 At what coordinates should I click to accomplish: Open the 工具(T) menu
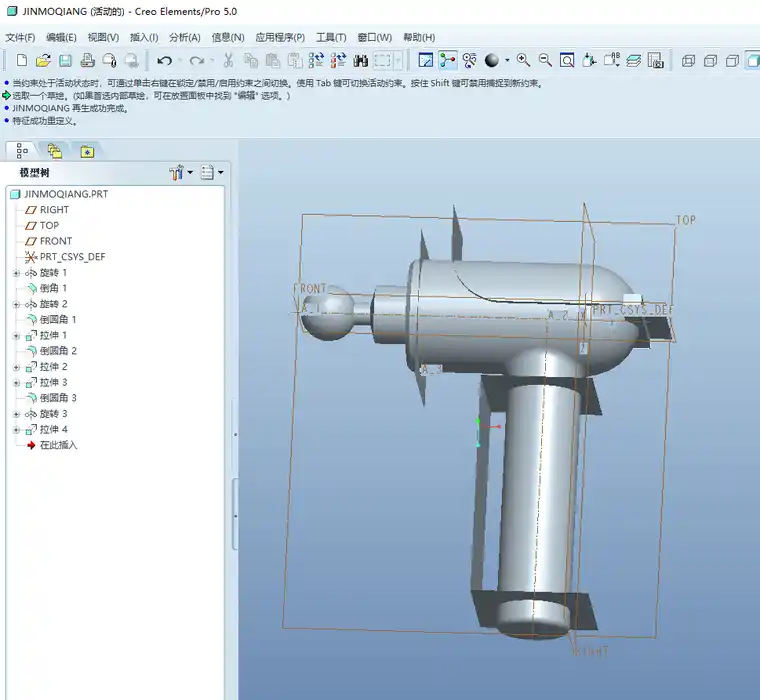pyautogui.click(x=331, y=37)
